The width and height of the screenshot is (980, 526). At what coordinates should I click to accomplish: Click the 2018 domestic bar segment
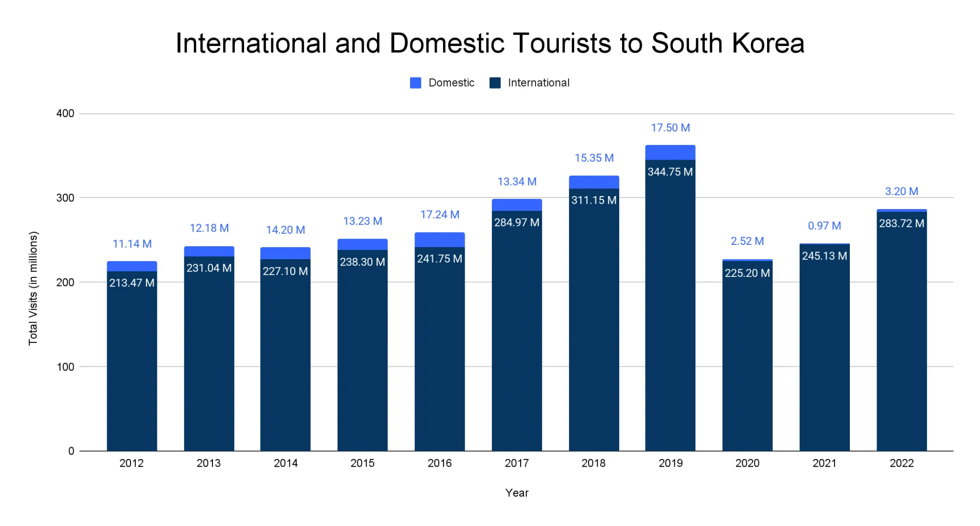tap(594, 182)
